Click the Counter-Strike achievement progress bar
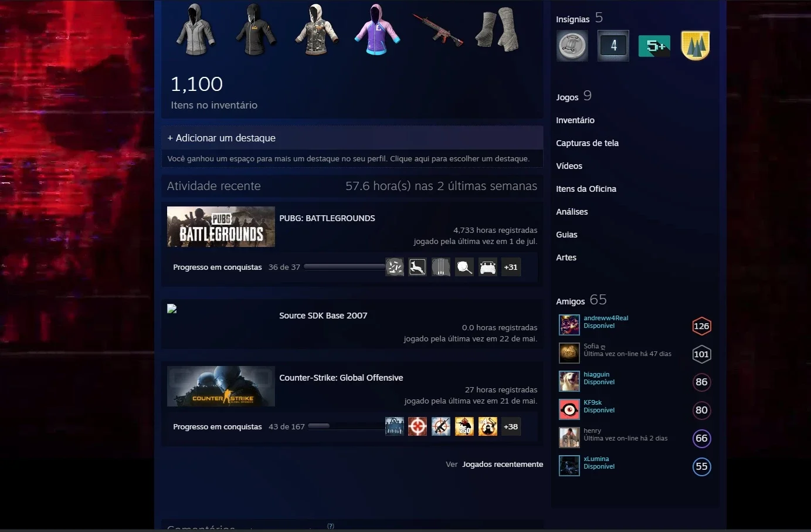The height and width of the screenshot is (532, 811). [346, 426]
